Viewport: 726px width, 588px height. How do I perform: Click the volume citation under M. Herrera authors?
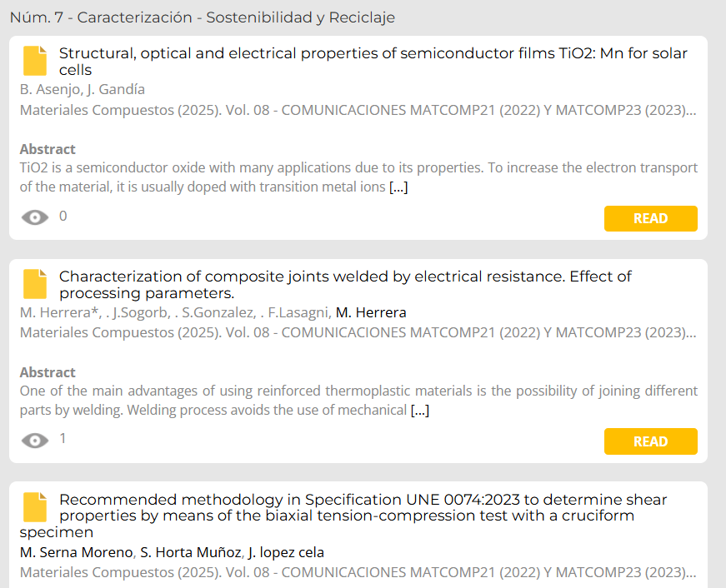click(358, 332)
